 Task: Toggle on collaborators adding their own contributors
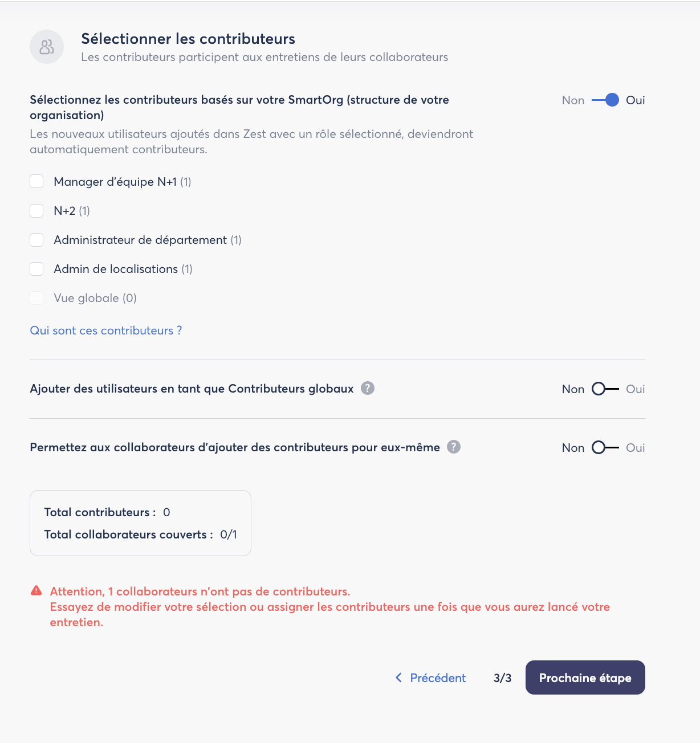605,448
